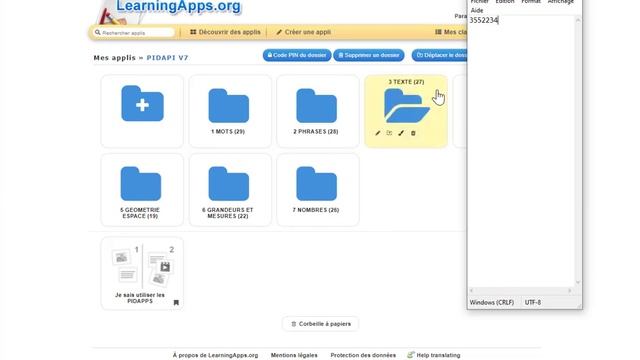Open the Help translating link
This screenshot has height=360, width=640.
click(434, 355)
